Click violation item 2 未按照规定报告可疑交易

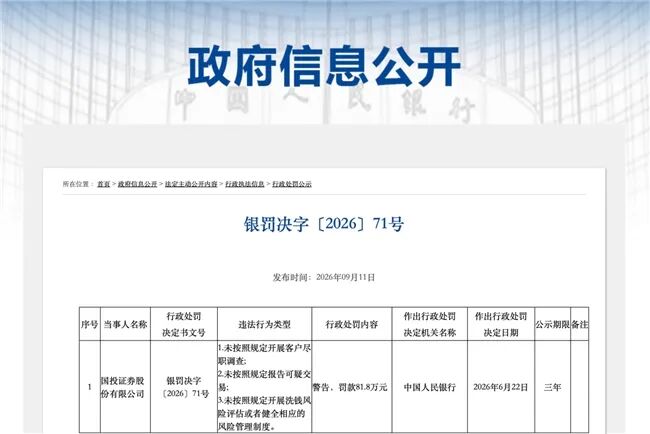tap(264, 381)
